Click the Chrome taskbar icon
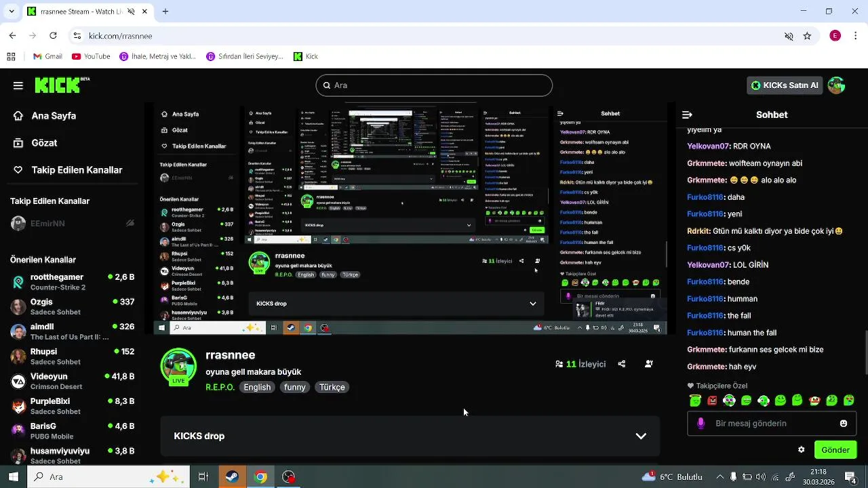The image size is (868, 488). (260, 477)
